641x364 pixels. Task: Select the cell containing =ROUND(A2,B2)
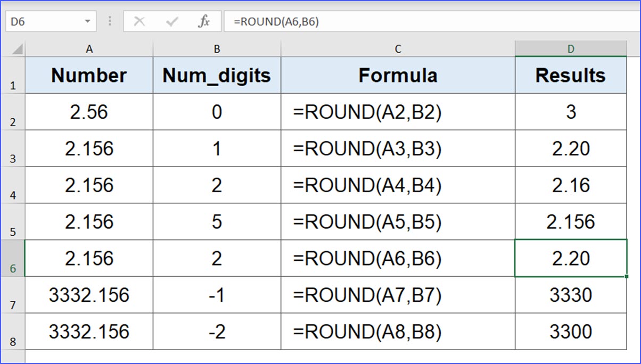point(397,112)
